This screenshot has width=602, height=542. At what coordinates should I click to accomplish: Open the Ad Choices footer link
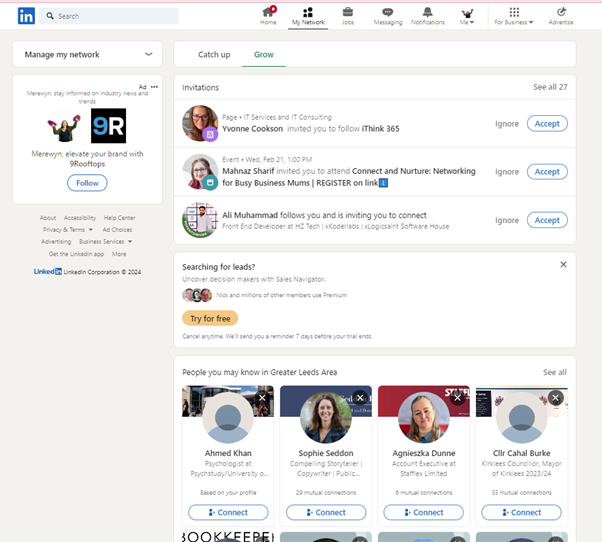pyautogui.click(x=117, y=230)
